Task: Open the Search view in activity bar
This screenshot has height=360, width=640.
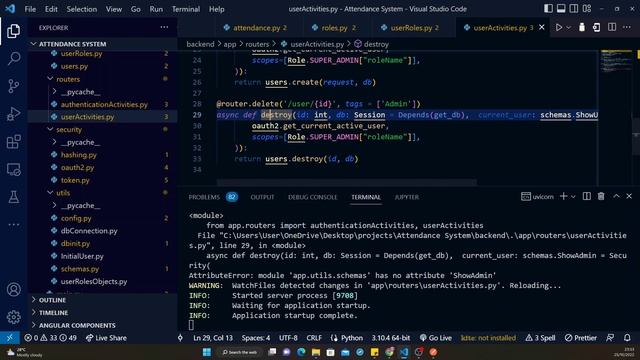Action: [13, 58]
